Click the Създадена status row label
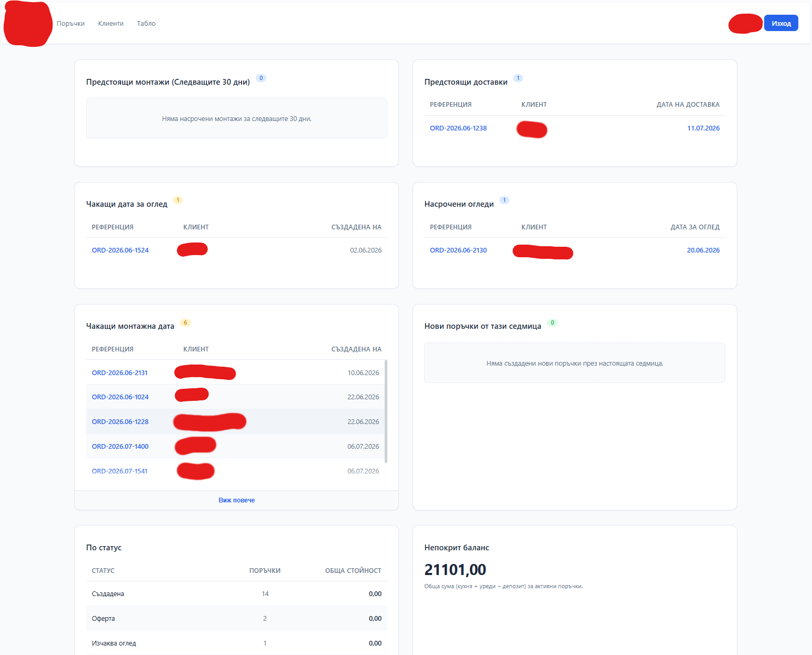Screen dimensions: 812x655 108,594
